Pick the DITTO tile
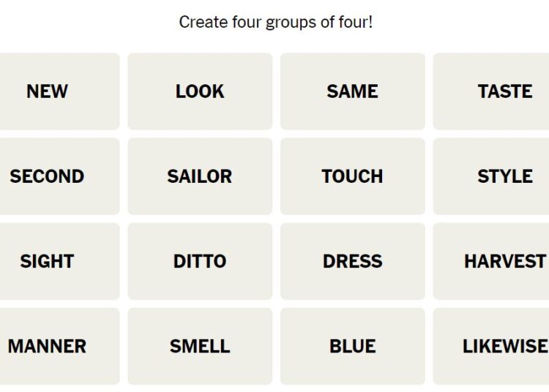The width and height of the screenshot is (549, 392). (x=200, y=261)
